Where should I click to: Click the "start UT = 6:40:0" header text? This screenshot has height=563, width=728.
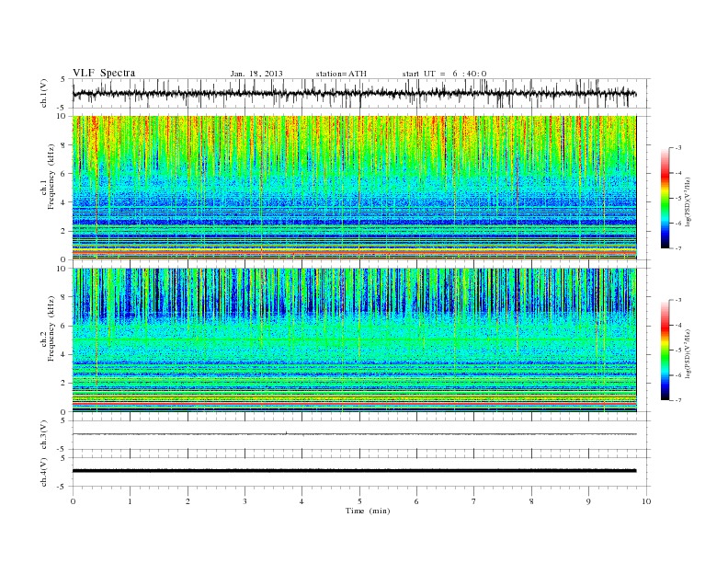[x=444, y=74]
